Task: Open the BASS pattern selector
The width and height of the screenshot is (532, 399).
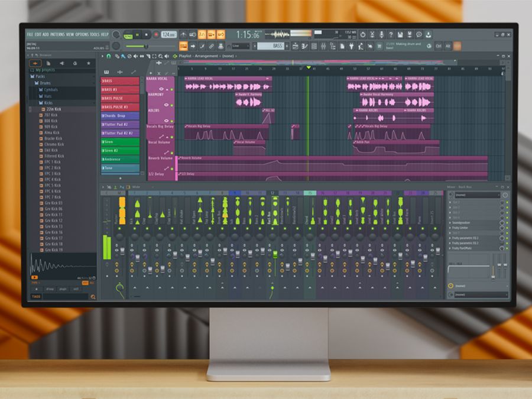Action: point(271,46)
